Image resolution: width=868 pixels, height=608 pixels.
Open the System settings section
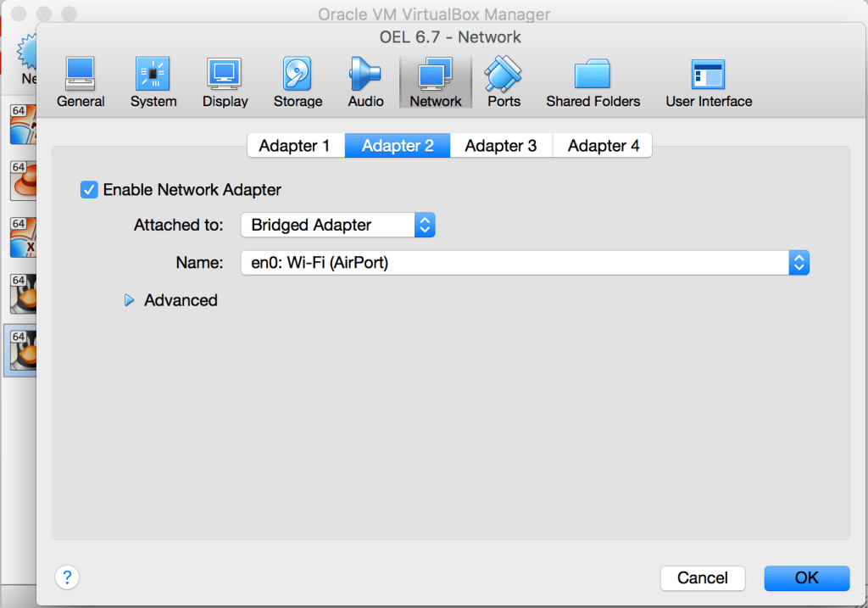(153, 82)
